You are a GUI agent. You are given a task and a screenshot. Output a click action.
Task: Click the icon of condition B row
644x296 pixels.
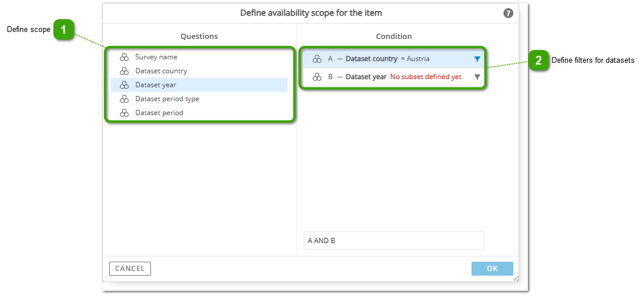tap(316, 77)
